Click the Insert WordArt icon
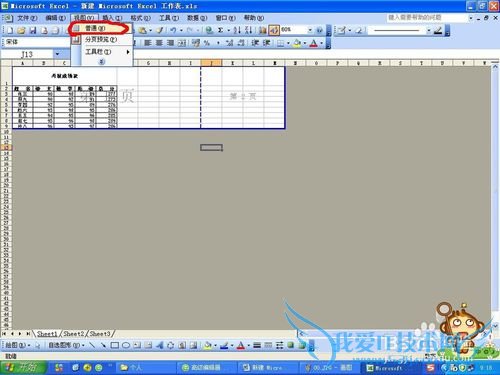Screen dimensions: 500x375 (x=159, y=345)
